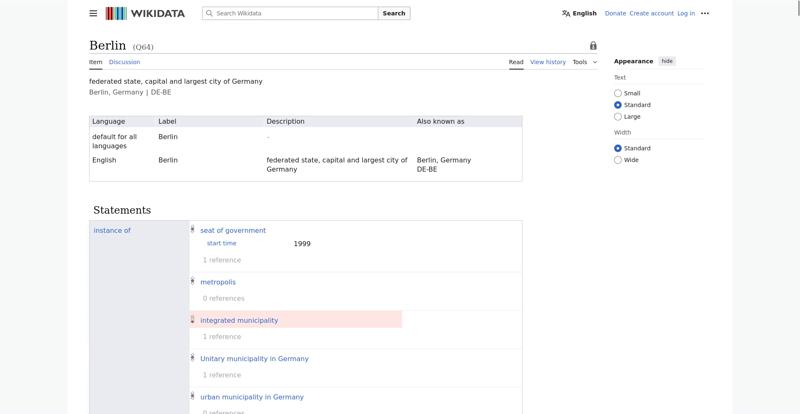Select Small text size

[618, 93]
